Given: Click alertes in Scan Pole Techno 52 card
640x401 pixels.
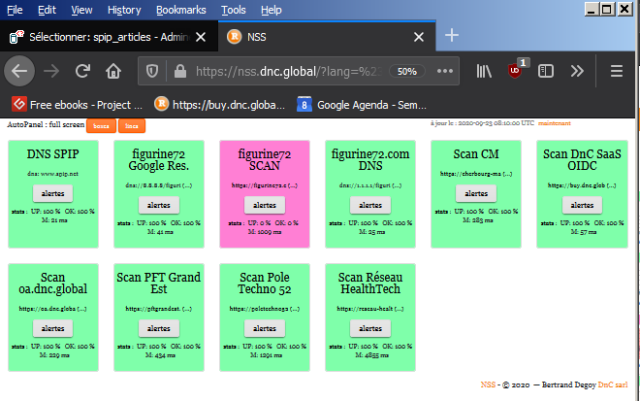Looking at the screenshot, I should click(x=264, y=329).
